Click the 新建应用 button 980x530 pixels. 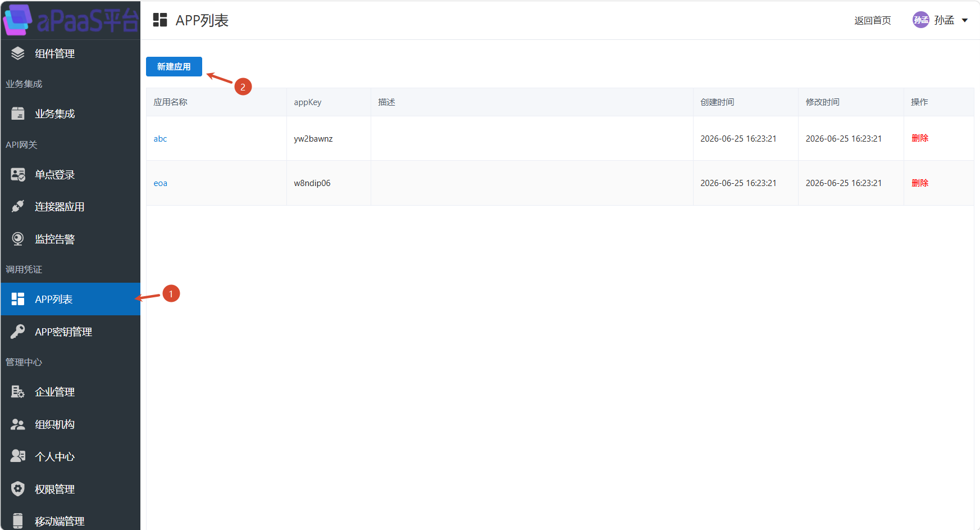click(x=174, y=66)
